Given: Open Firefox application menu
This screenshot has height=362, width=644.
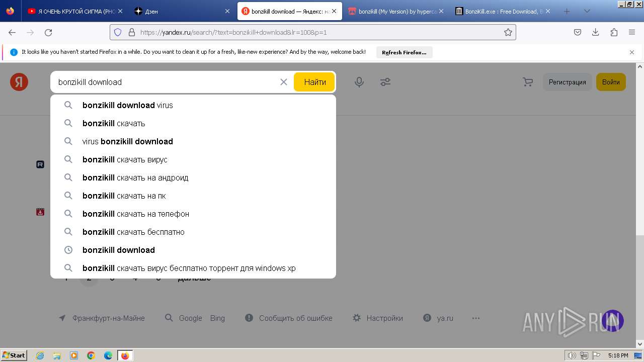Looking at the screenshot, I should [632, 32].
